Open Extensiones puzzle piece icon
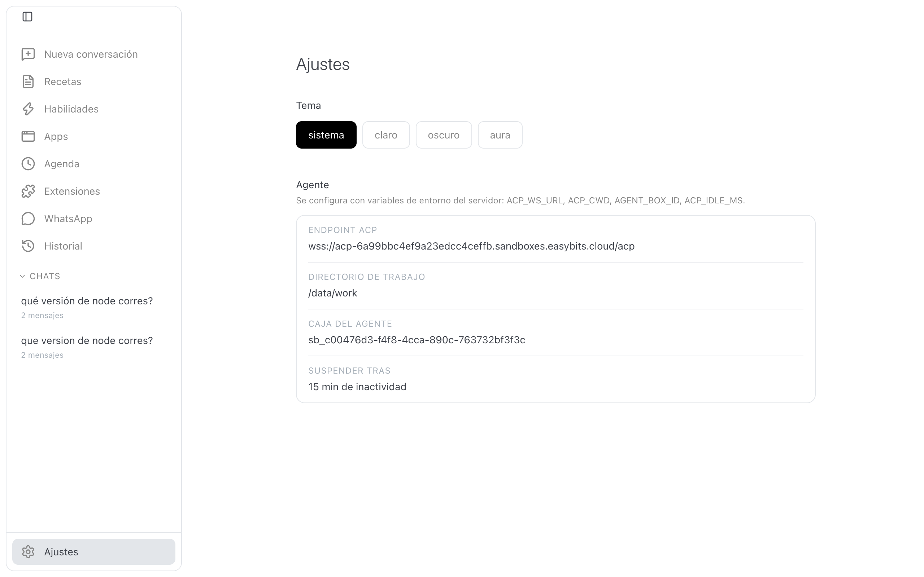Viewport: 924px width, 577px height. click(28, 191)
